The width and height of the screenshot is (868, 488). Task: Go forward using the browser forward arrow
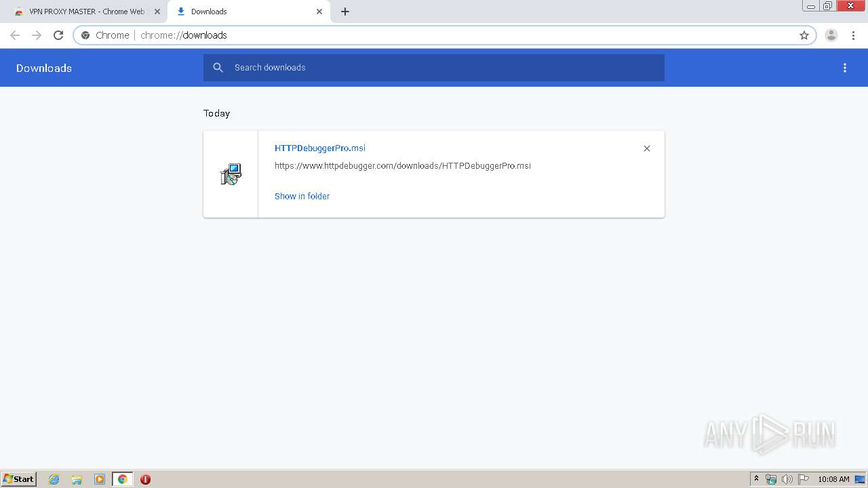tap(37, 35)
